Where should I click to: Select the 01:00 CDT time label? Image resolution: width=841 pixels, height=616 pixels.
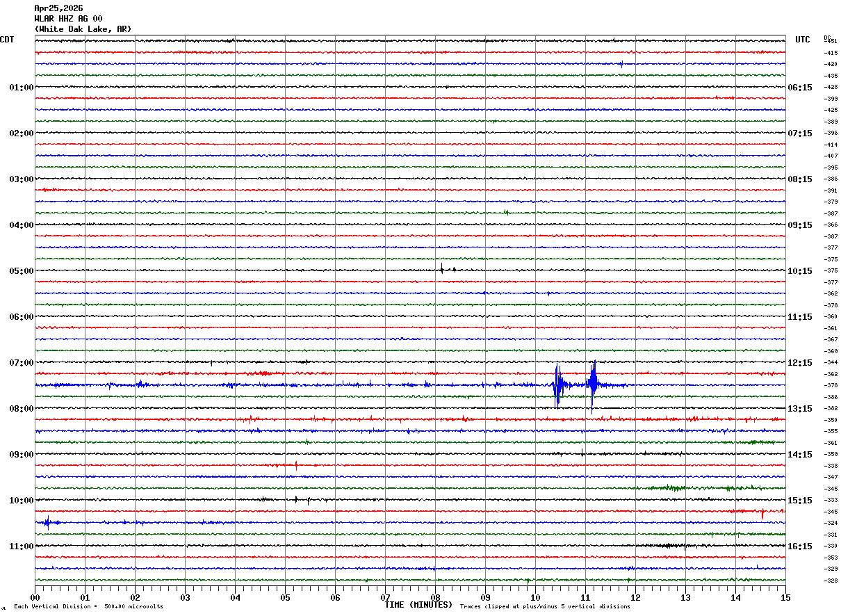pyautogui.click(x=21, y=88)
